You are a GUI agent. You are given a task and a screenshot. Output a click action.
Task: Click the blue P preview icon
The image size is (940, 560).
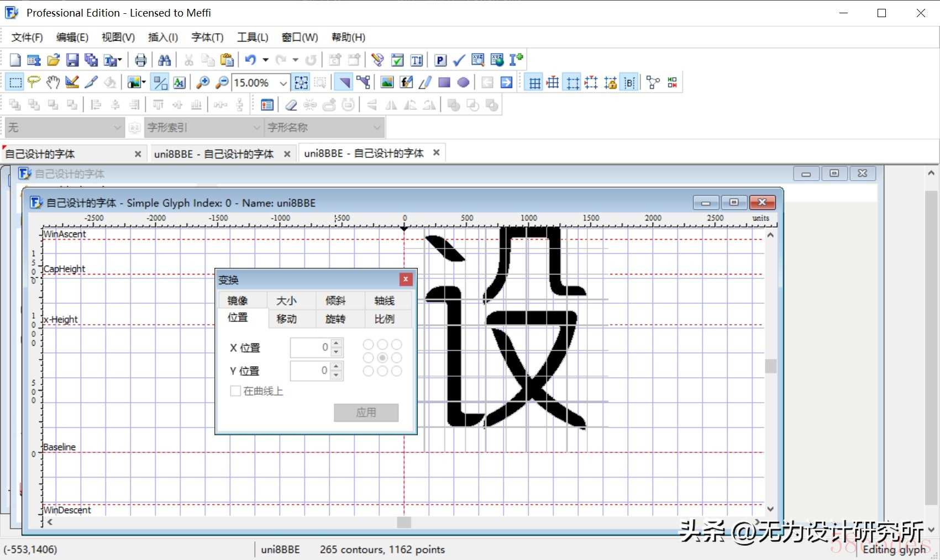(x=440, y=60)
